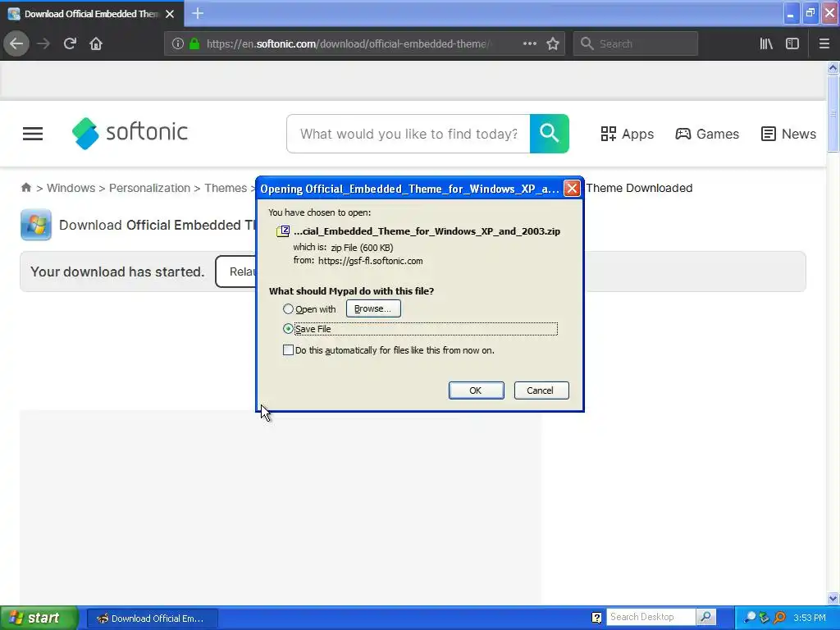Viewport: 840px width, 630px height.
Task: Click the zip file icon in dialog
Action: click(x=283, y=231)
